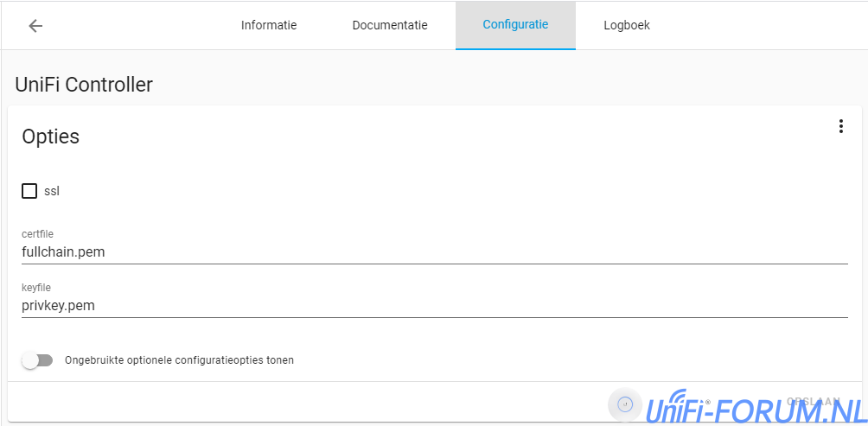Open the Documentatie tab
Image resolution: width=868 pixels, height=426 pixels.
click(x=390, y=26)
